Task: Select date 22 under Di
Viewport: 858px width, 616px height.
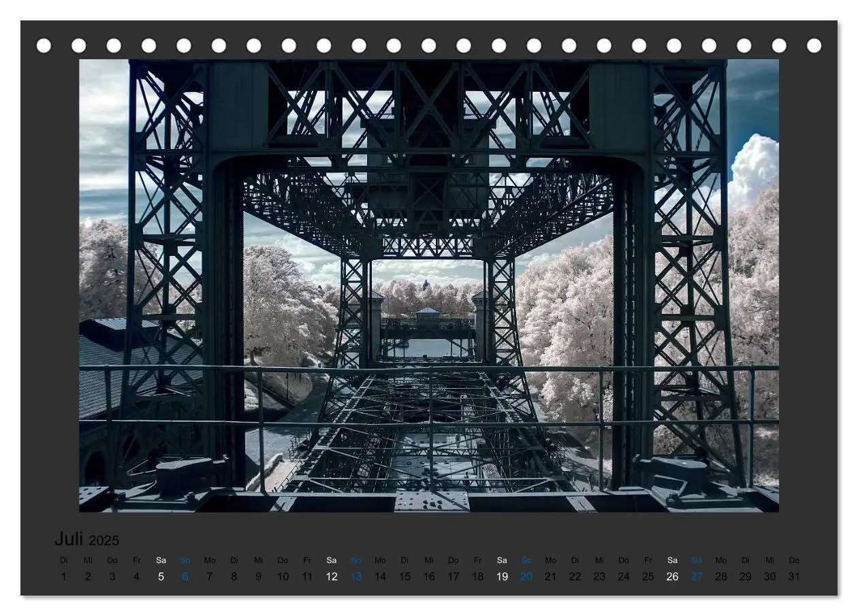Action: [575, 577]
